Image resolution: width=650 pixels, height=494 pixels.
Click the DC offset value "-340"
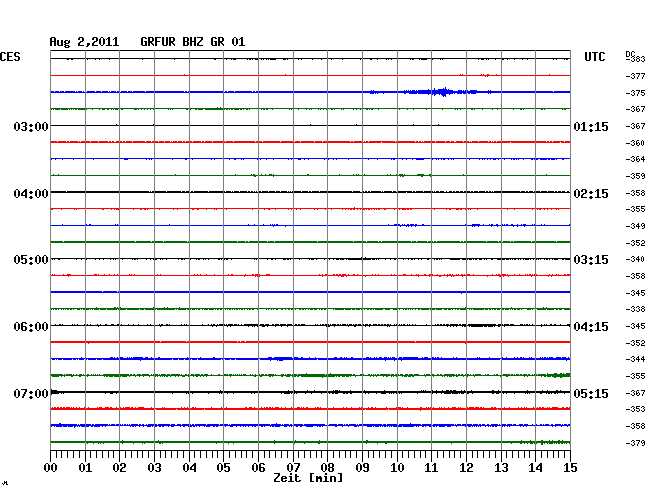[635, 259]
